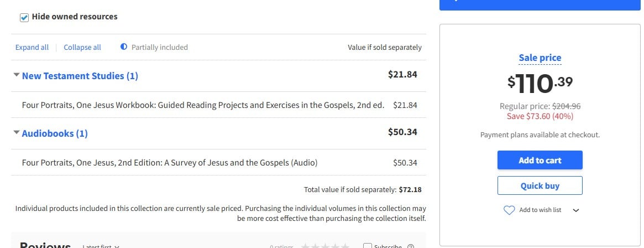This screenshot has height=248, width=644.
Task: Click the Add to wish list text
Action: point(540,210)
